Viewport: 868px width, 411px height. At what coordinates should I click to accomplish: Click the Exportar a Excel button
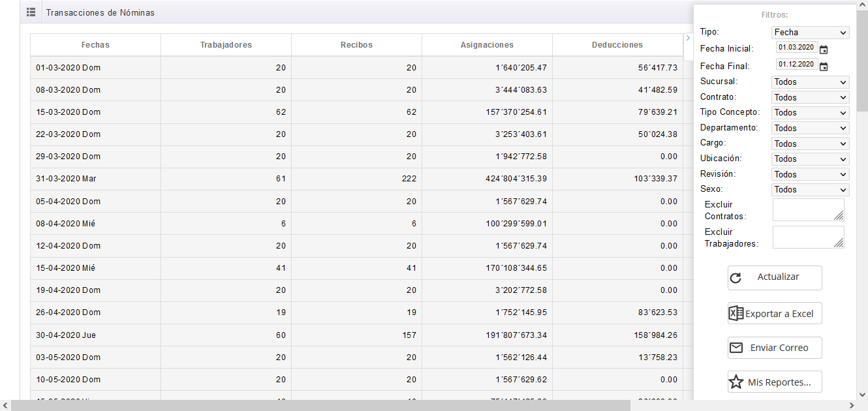[775, 313]
